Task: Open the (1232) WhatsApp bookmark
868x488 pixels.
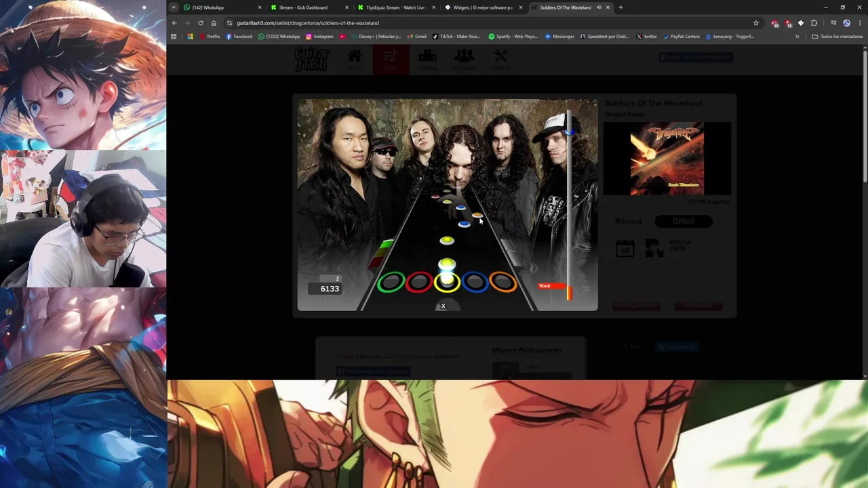Action: click(x=279, y=37)
